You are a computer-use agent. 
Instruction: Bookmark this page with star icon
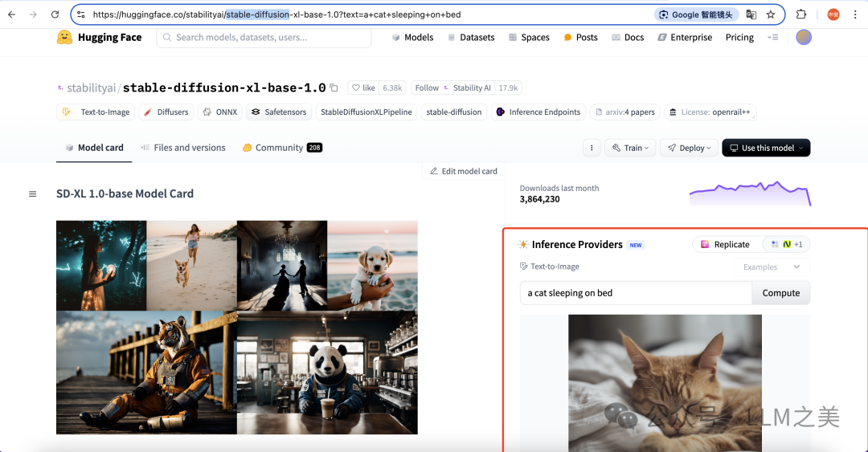click(771, 14)
